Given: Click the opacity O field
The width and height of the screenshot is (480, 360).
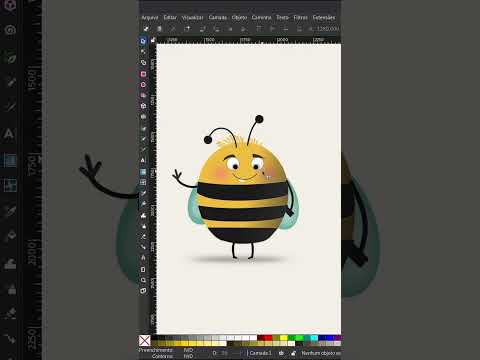Looking at the screenshot, I should pyautogui.click(x=224, y=353).
